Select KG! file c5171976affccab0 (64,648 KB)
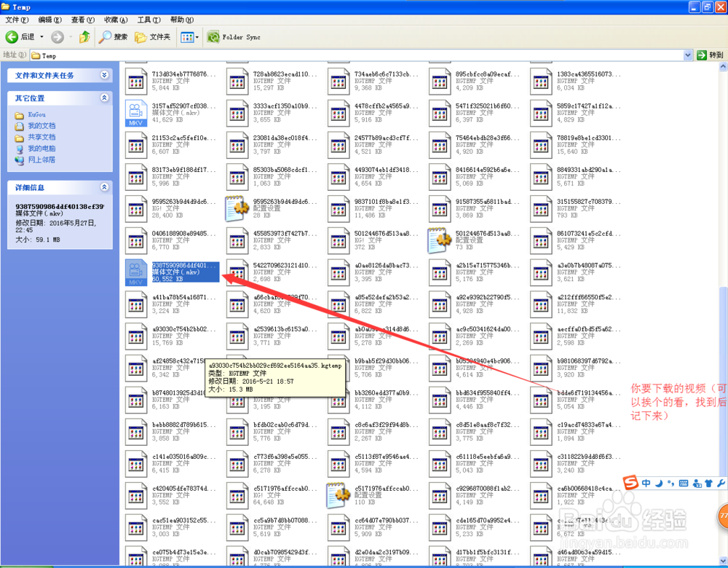 tap(271, 495)
